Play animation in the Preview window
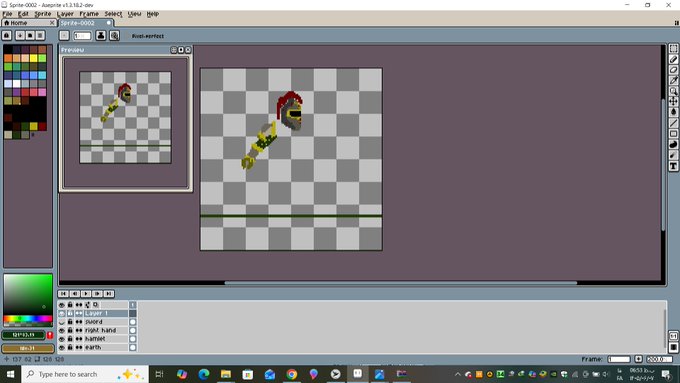The width and height of the screenshot is (680, 383). pyautogui.click(x=181, y=50)
